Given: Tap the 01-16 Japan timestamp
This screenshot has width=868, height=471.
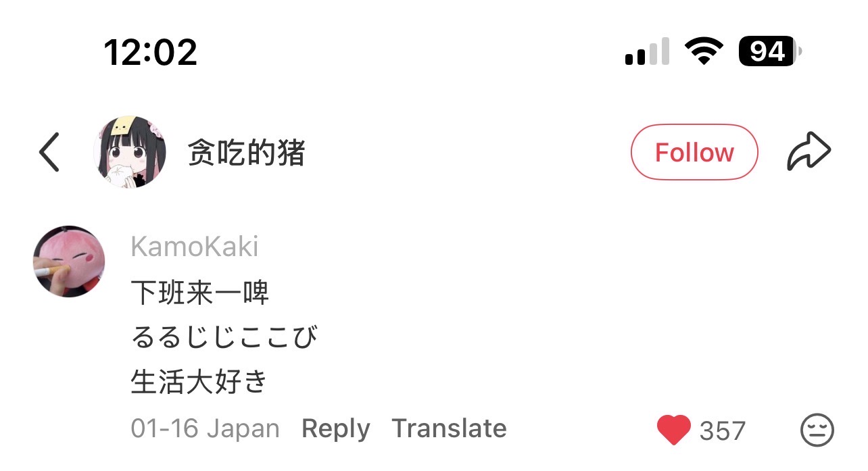Looking at the screenshot, I should pos(205,429).
